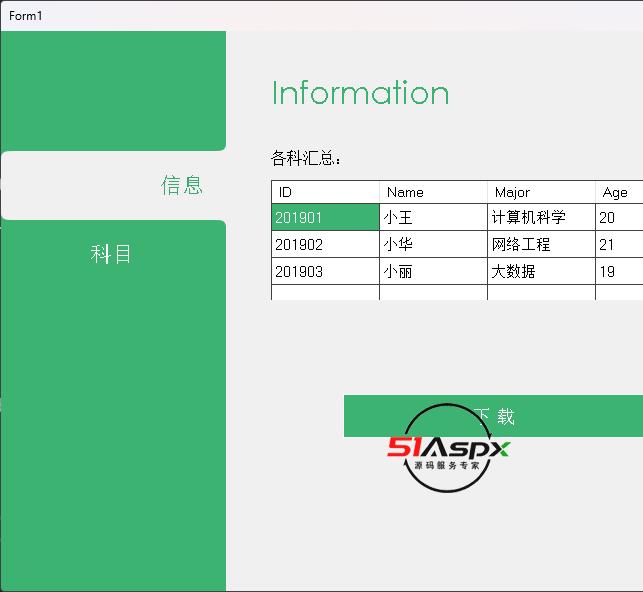Select the major cell 网络工程
Viewport: 643px width, 592px height.
tap(541, 244)
